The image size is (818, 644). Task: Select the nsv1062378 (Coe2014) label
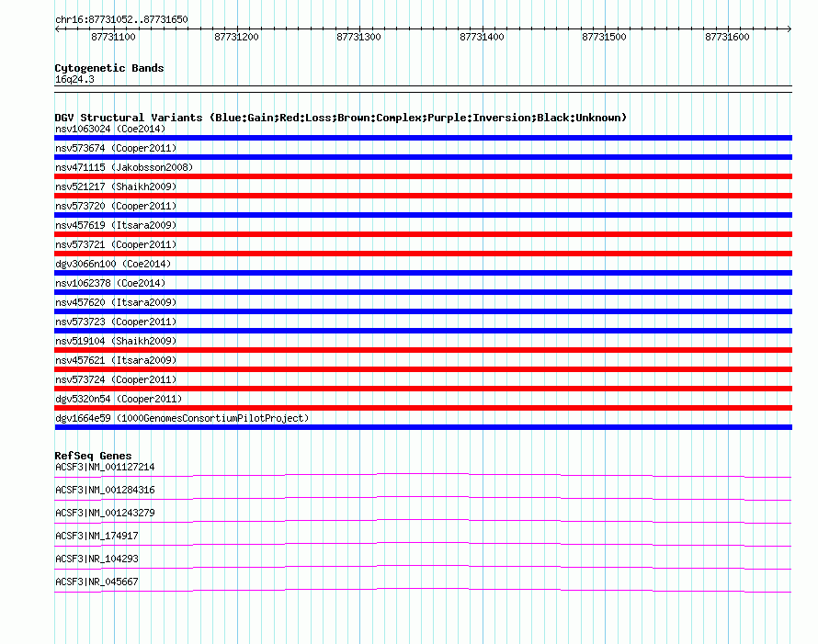[110, 283]
